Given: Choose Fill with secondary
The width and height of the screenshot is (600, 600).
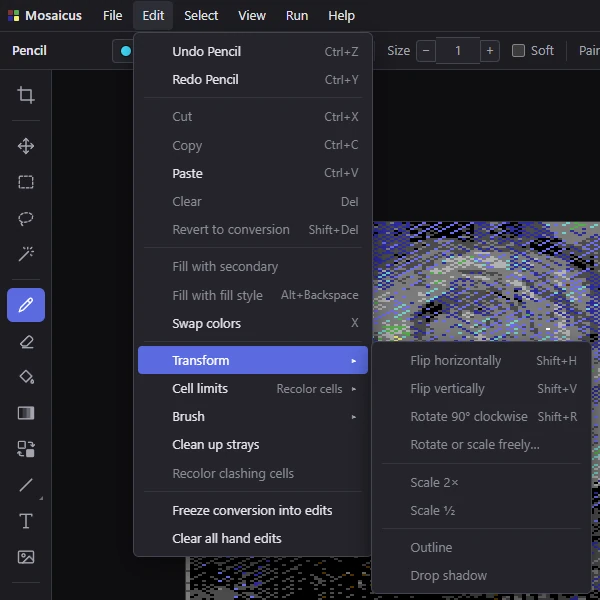Looking at the screenshot, I should click(253, 267).
